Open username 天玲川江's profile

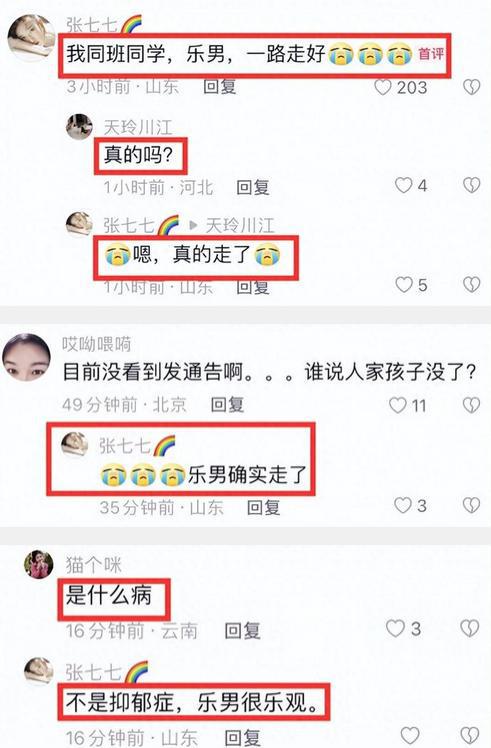(138, 127)
